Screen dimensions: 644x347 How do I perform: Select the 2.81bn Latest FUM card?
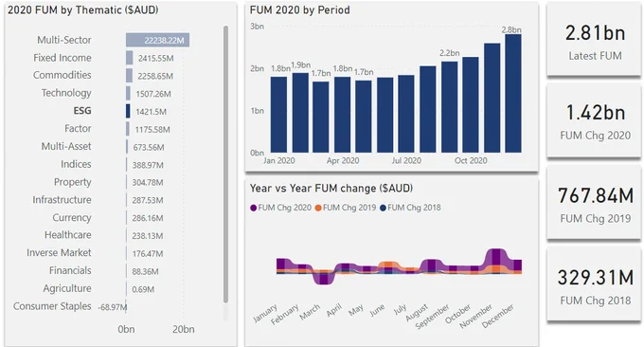pyautogui.click(x=594, y=40)
